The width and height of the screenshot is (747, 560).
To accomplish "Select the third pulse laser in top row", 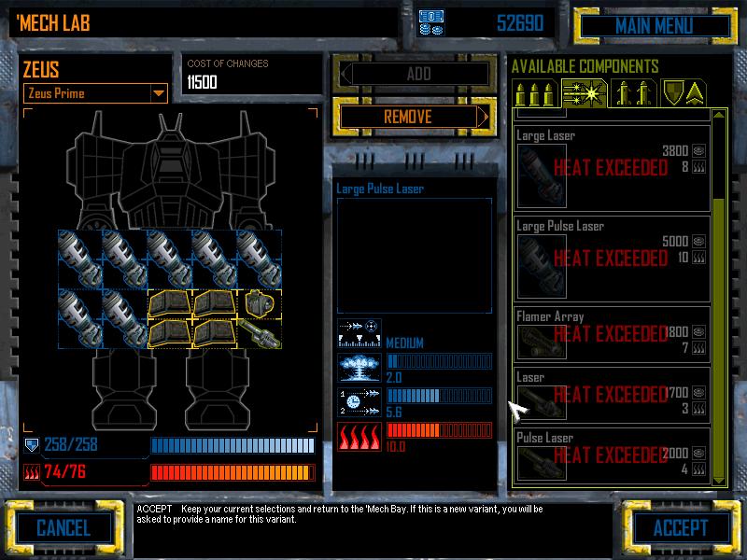I will click(x=170, y=259).
